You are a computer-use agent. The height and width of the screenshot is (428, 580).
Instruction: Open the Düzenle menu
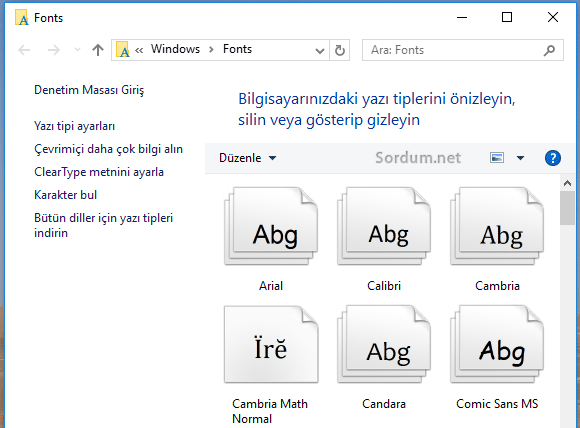247,158
